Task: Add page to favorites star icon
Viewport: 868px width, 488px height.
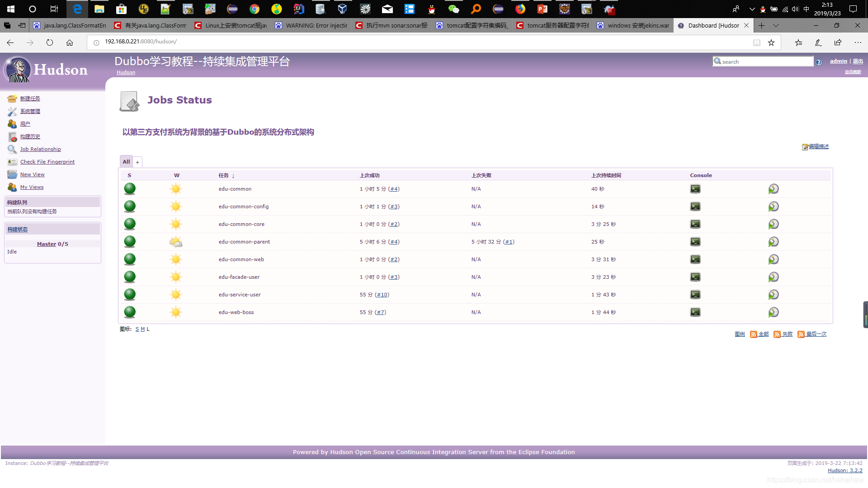Action: pyautogui.click(x=771, y=42)
